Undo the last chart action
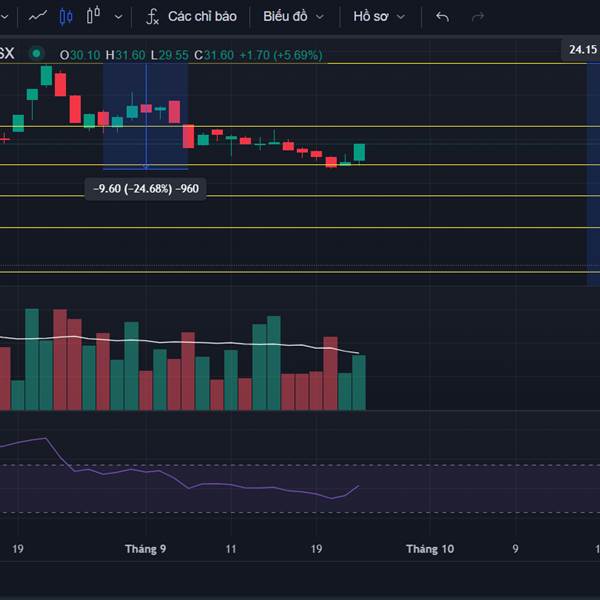 coord(443,17)
